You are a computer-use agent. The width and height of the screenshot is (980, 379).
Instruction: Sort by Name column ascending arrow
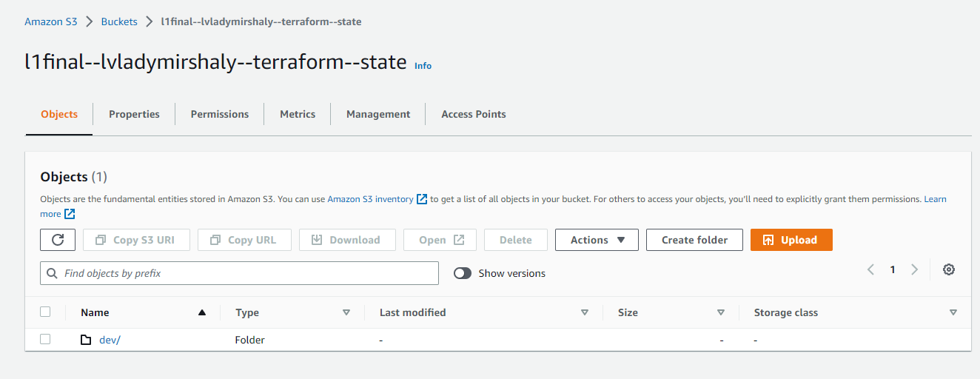tap(202, 312)
